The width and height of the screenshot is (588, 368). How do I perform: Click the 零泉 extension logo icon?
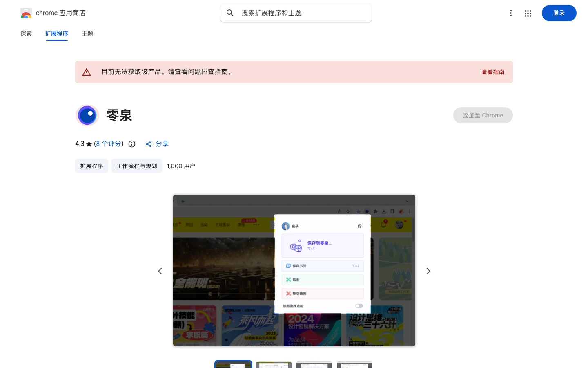87,115
